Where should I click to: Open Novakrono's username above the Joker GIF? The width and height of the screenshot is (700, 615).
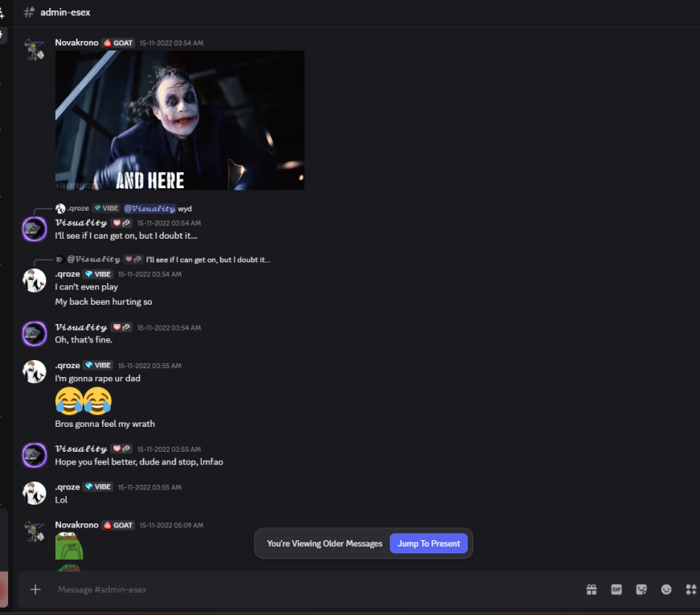(76, 43)
